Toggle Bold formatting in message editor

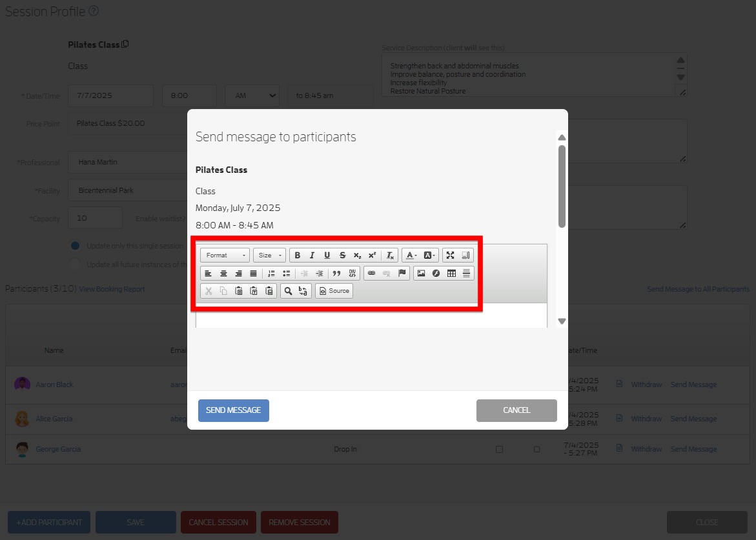[x=298, y=255]
